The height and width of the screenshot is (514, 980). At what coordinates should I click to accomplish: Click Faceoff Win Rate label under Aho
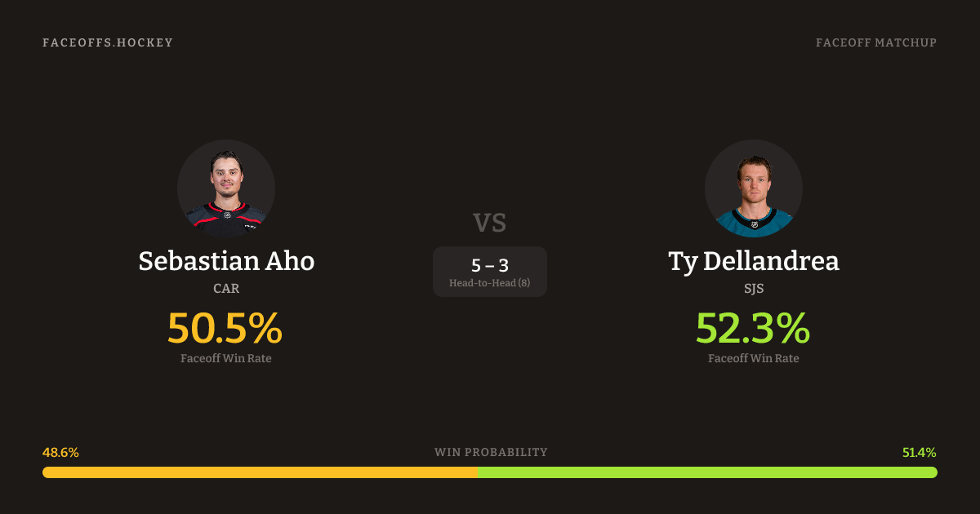226,358
